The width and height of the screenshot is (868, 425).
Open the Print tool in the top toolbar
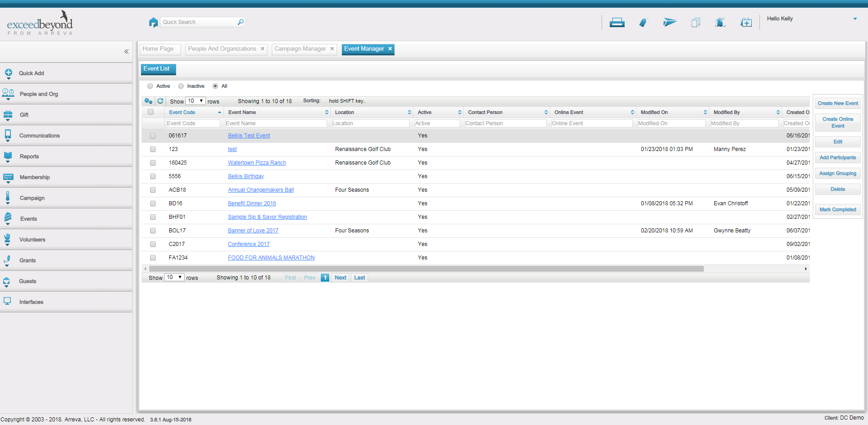tap(617, 22)
